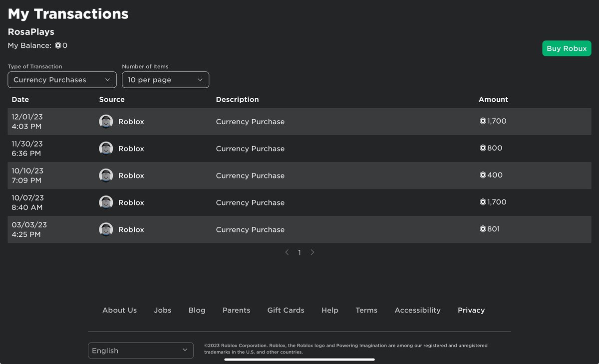Open the Privacy footer link
The width and height of the screenshot is (599, 364).
[471, 310]
